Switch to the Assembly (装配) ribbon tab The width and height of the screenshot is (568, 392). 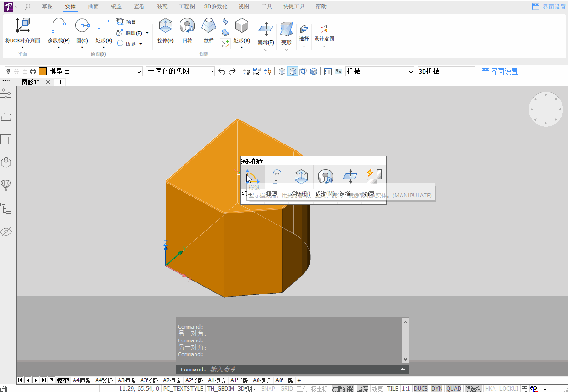pyautogui.click(x=162, y=6)
